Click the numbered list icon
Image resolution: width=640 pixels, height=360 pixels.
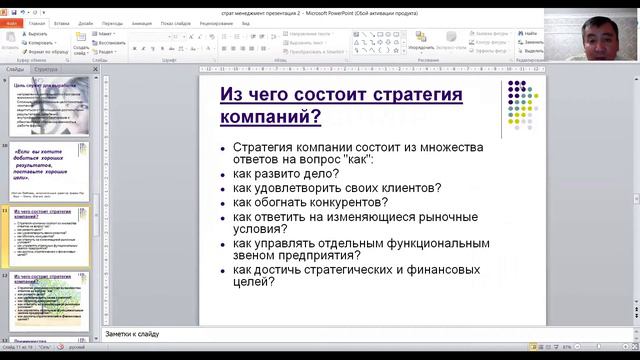[238, 37]
